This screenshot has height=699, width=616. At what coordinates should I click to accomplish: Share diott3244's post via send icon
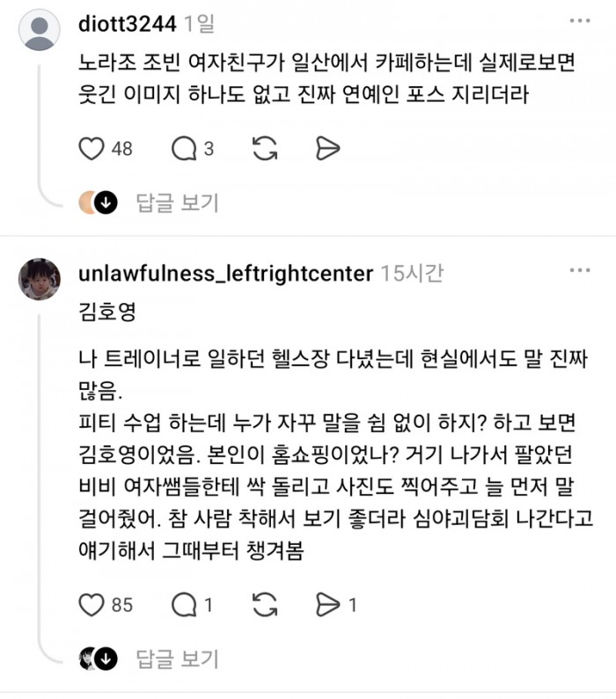[328, 149]
